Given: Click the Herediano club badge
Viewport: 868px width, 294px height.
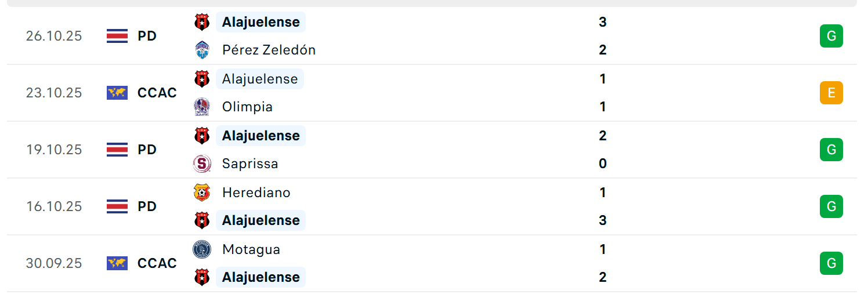Looking at the screenshot, I should click(202, 193).
